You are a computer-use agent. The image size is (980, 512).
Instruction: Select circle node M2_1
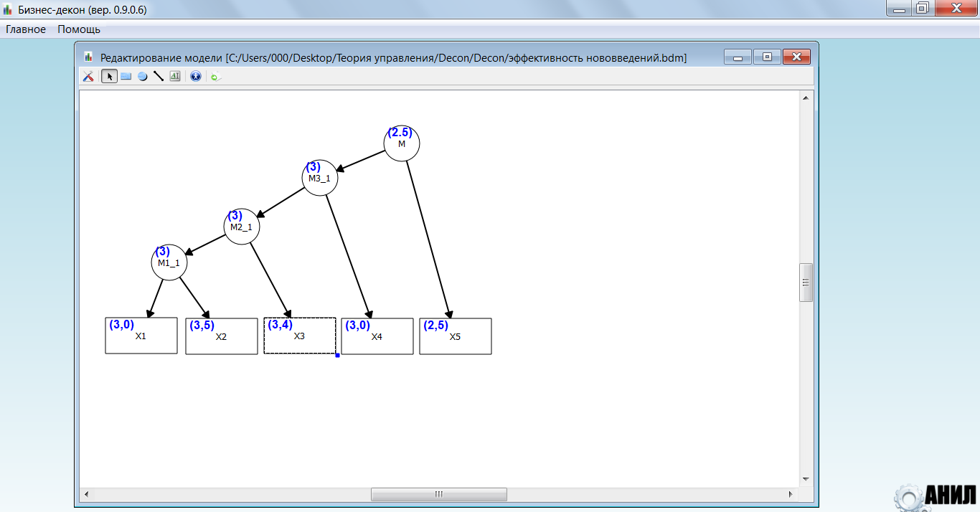click(241, 227)
